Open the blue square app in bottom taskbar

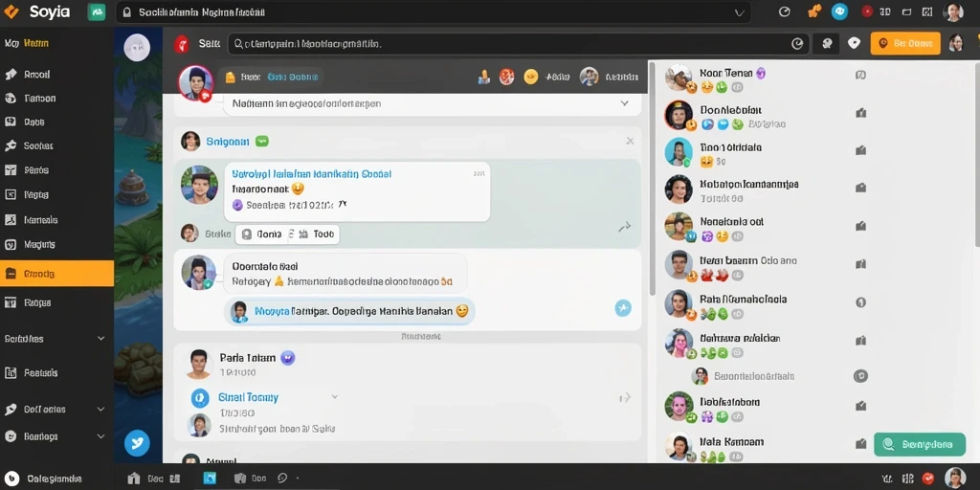coord(210,479)
